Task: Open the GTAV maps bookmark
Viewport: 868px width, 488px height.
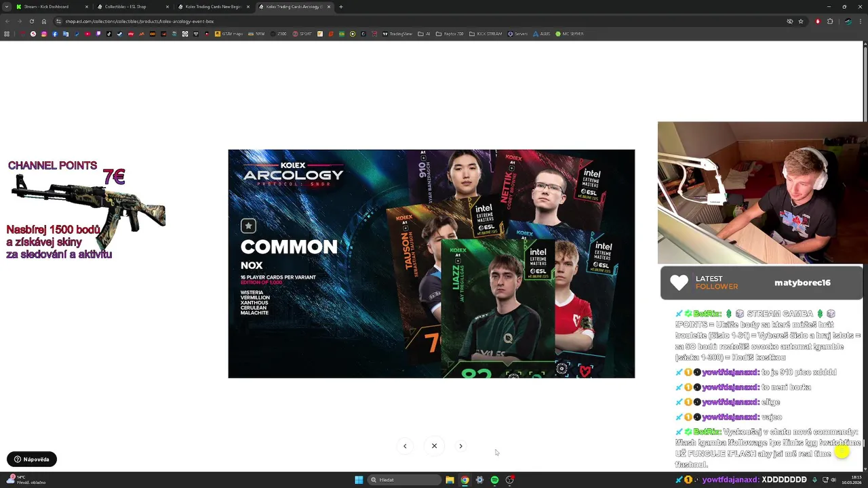Action: [x=229, y=34]
